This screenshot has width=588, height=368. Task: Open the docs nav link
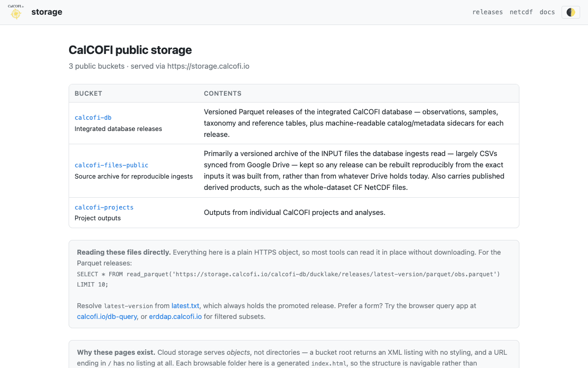click(x=547, y=12)
